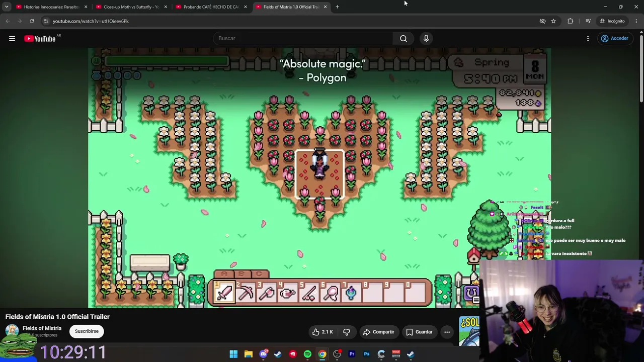644x362 pixels.
Task: Sign in with the Acceder button
Action: [x=614, y=38]
